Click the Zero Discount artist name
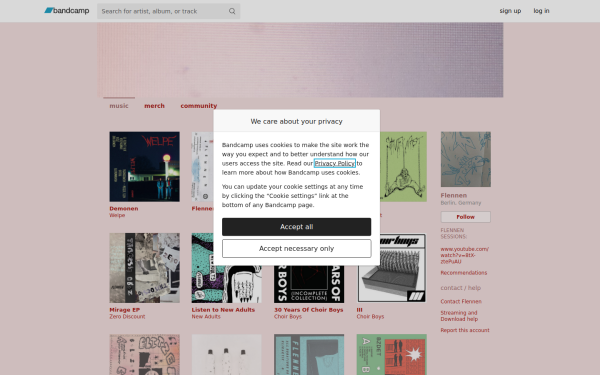Image resolution: width=600 pixels, height=375 pixels. (127, 317)
